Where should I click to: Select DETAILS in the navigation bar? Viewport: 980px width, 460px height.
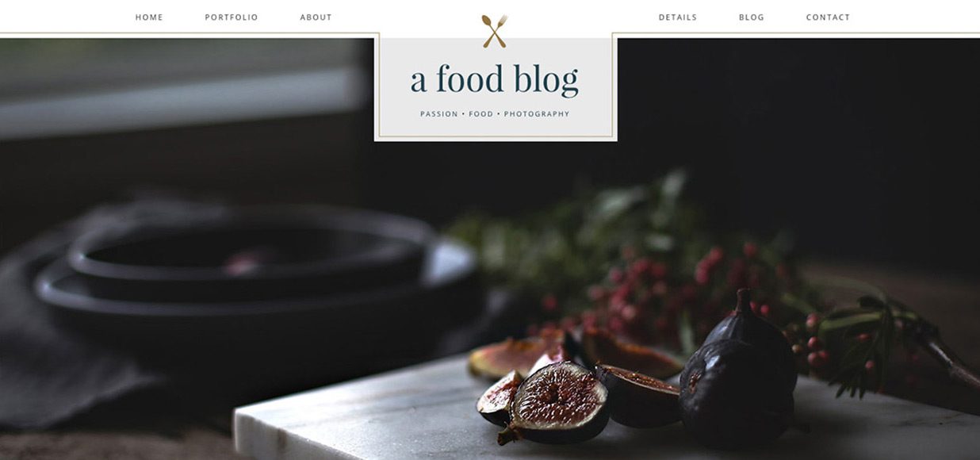pyautogui.click(x=678, y=17)
